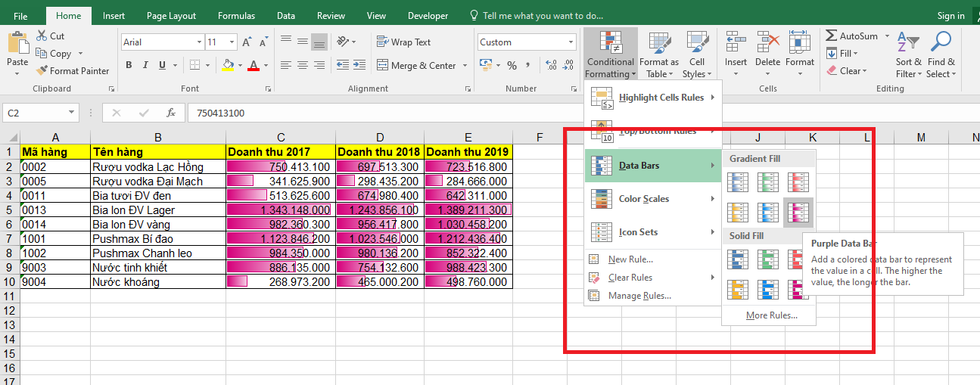Click More Rules… in Data Bars
980x385 pixels.
771,315
